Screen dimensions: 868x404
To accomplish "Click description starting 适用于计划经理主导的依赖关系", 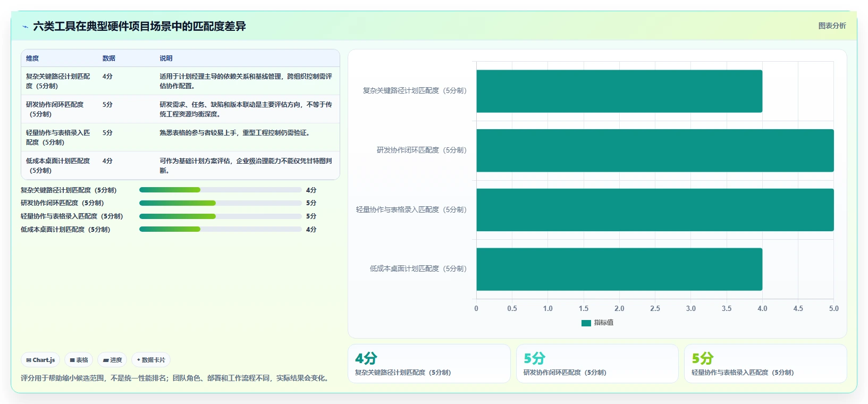I will [246, 81].
